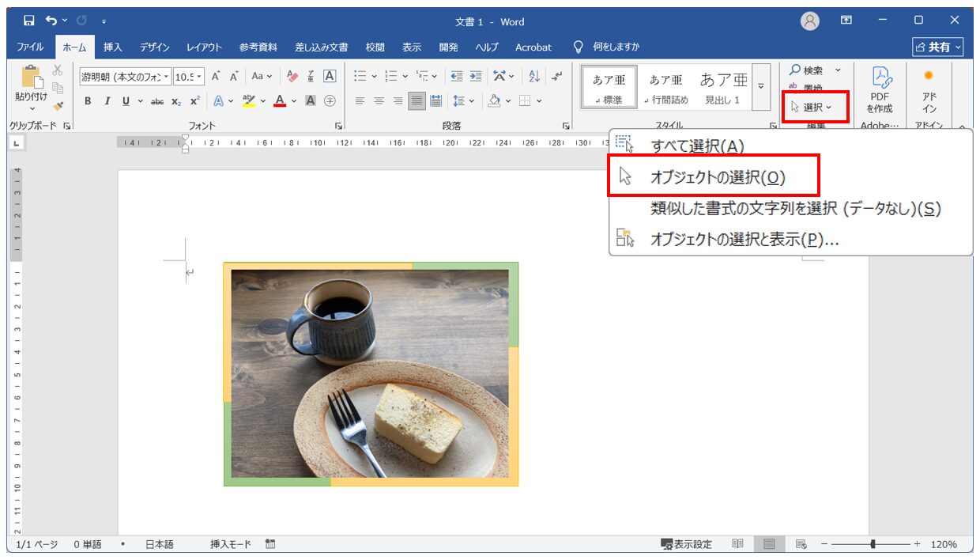
Task: Expand the bullets list dropdown
Action: tap(375, 77)
